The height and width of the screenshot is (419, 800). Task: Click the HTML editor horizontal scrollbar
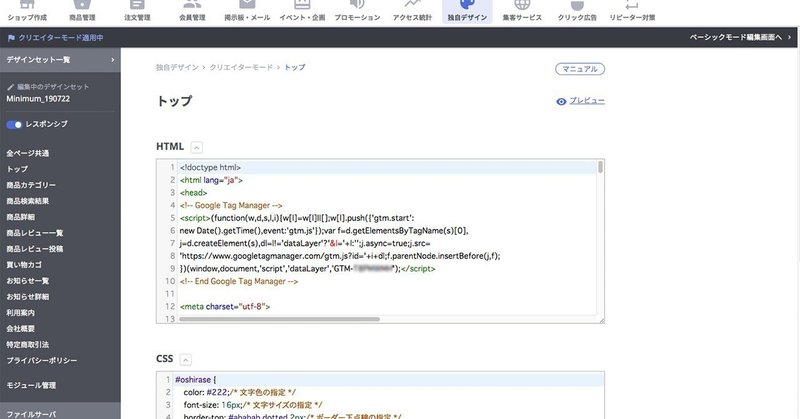click(x=279, y=319)
